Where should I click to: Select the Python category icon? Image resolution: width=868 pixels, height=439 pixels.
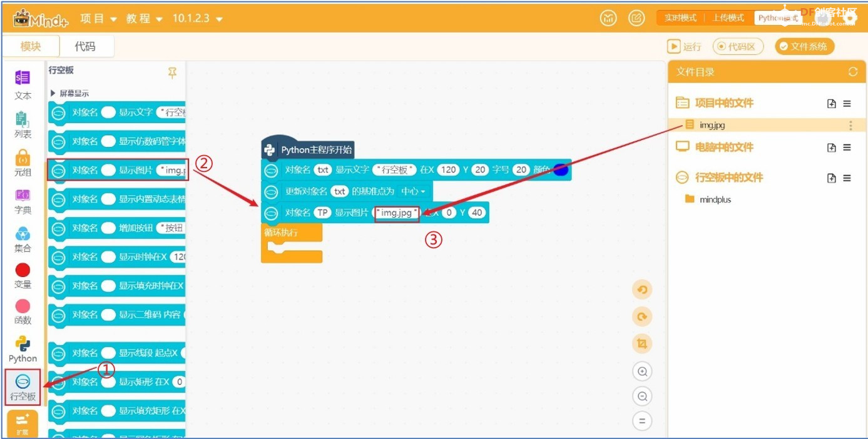23,349
